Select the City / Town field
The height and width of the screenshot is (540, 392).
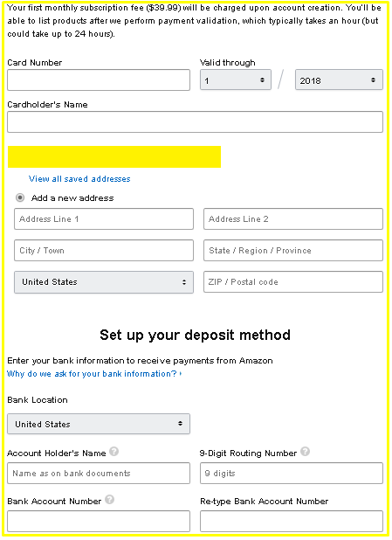(104, 251)
